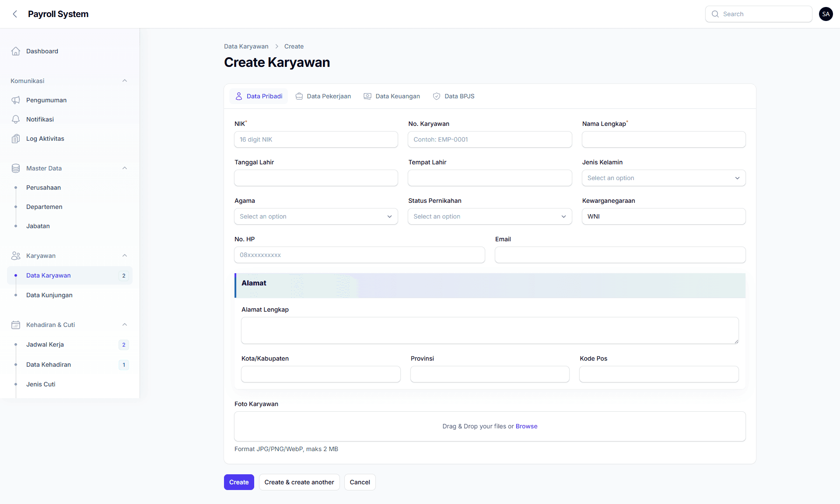Collapse the Kehadiran & Cuti chevron

[125, 325]
